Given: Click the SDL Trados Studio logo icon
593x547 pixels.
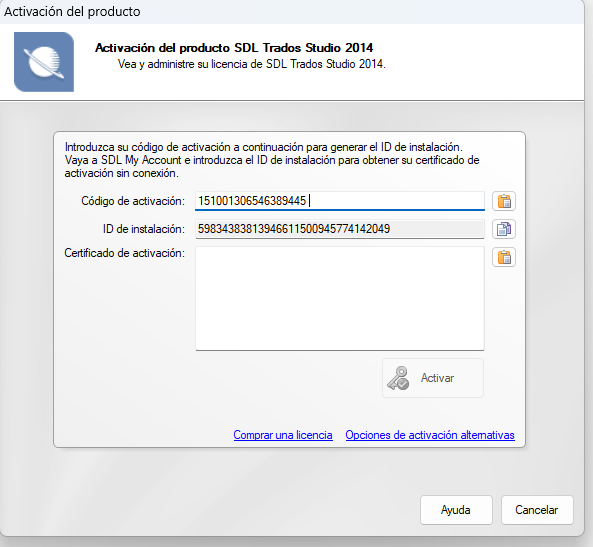Looking at the screenshot, I should point(44,62).
